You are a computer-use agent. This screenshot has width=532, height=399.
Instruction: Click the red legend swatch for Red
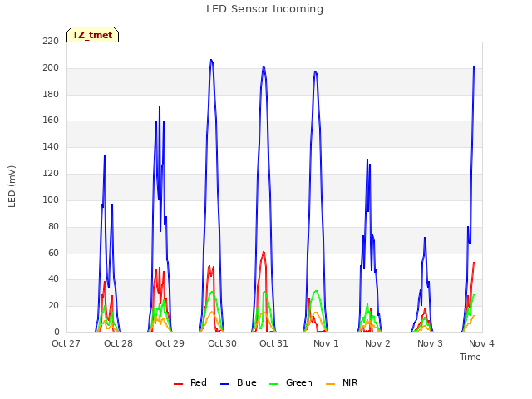[x=178, y=384]
